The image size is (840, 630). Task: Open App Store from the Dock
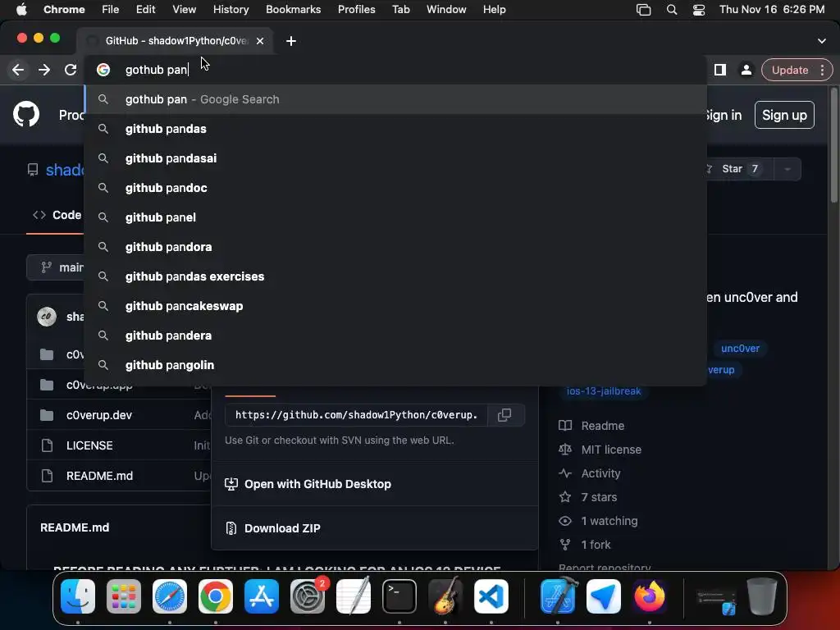[262, 596]
